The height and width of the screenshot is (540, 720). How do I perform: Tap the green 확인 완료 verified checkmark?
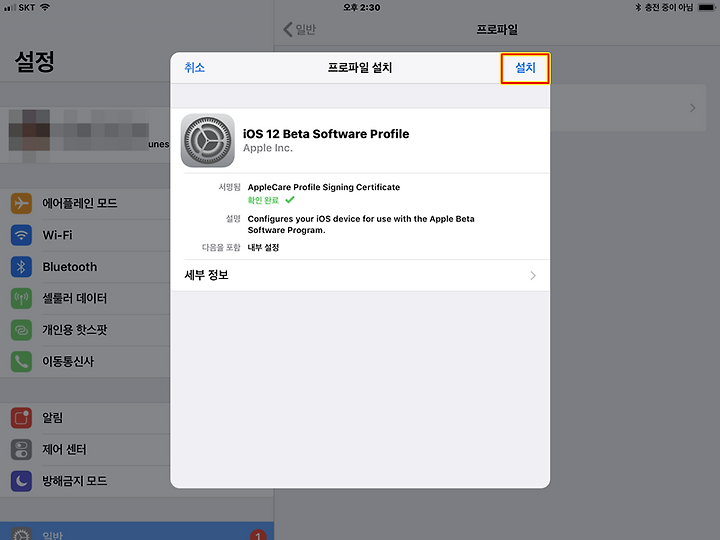(x=290, y=200)
